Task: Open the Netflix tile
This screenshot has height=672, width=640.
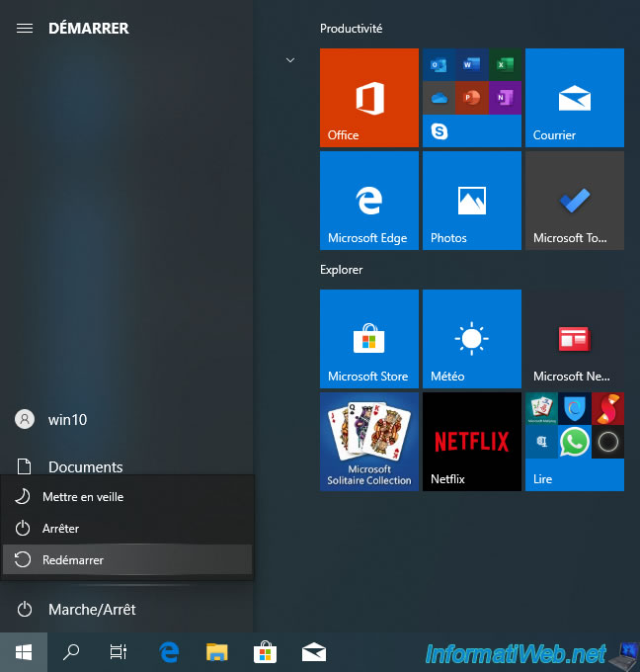Action: (x=471, y=442)
